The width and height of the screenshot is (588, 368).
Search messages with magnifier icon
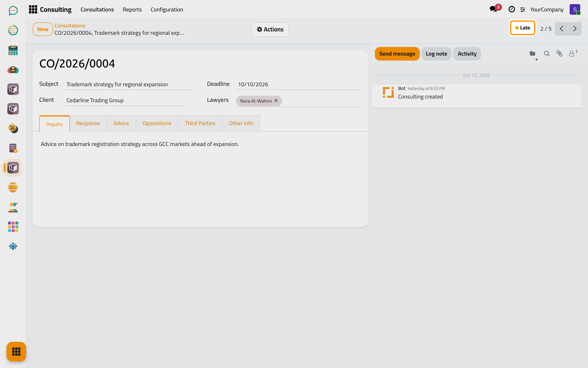pyautogui.click(x=547, y=54)
